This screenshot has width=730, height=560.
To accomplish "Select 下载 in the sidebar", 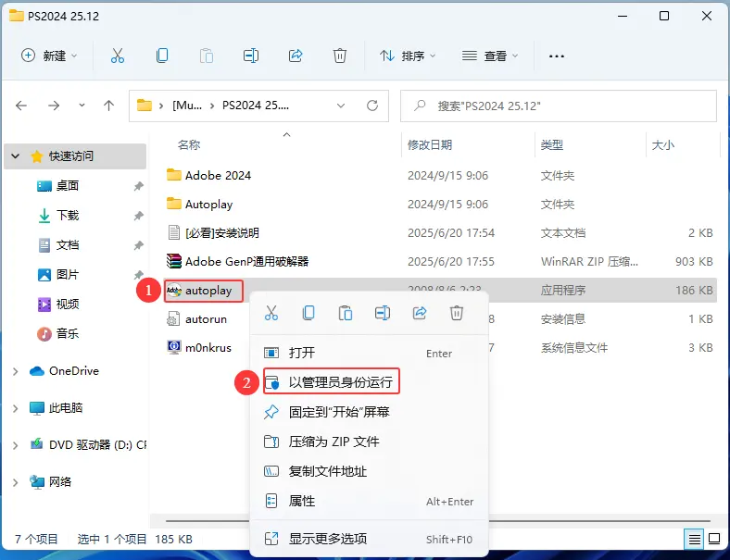I will tap(68, 216).
